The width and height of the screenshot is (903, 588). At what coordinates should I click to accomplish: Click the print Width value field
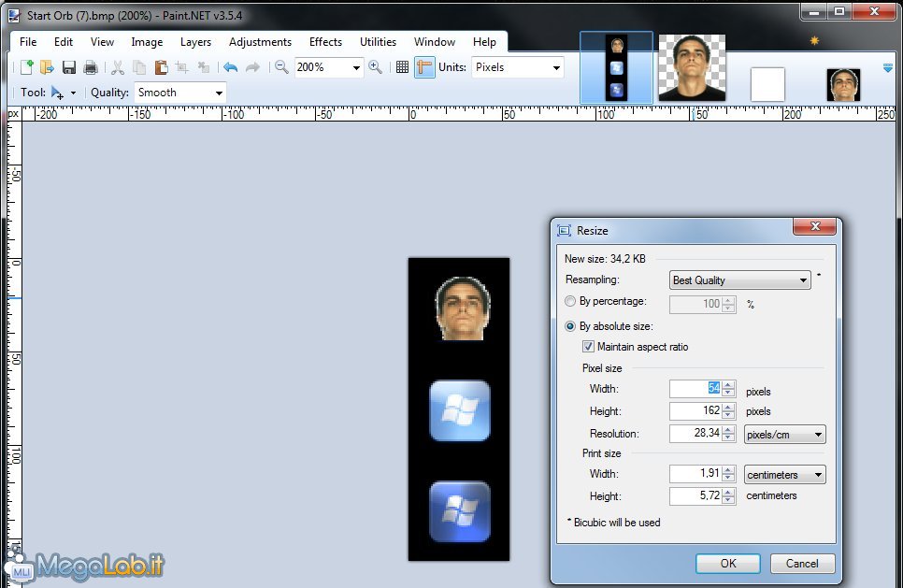pos(695,473)
